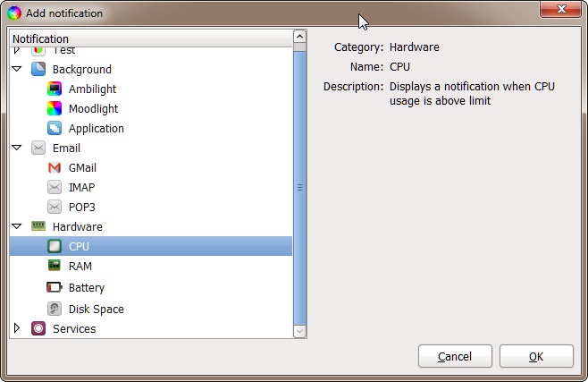588x382 pixels.
Task: Click the Application windows icon
Action: pos(55,128)
